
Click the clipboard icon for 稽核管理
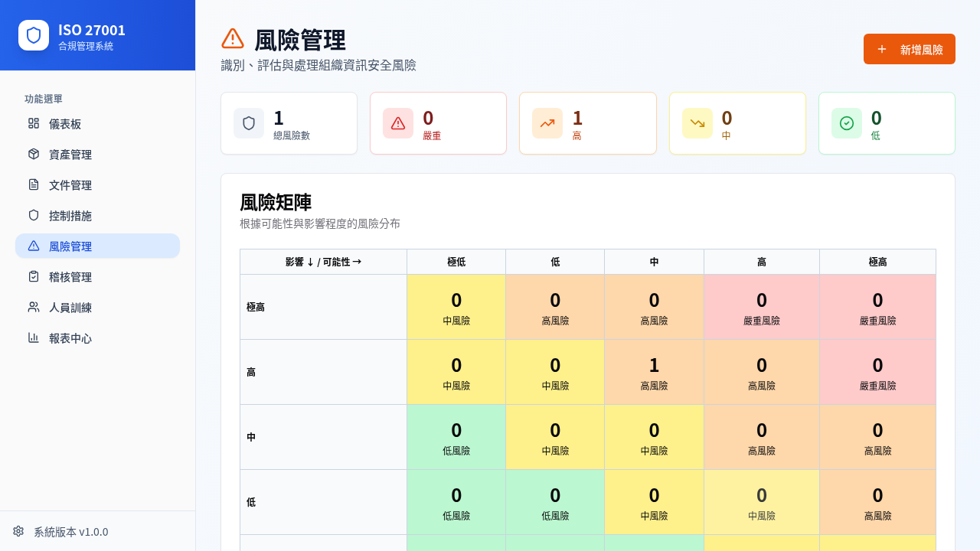click(x=34, y=276)
